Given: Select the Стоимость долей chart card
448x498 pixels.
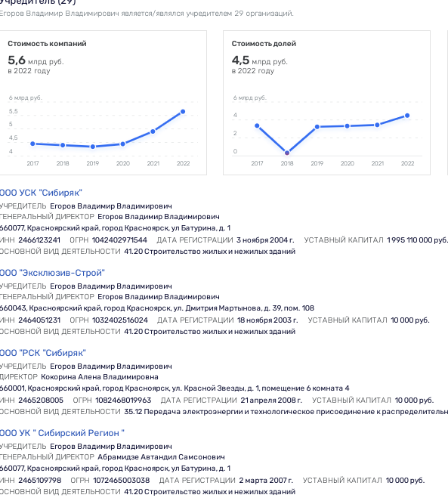Looking at the screenshot, I should (x=326, y=103).
